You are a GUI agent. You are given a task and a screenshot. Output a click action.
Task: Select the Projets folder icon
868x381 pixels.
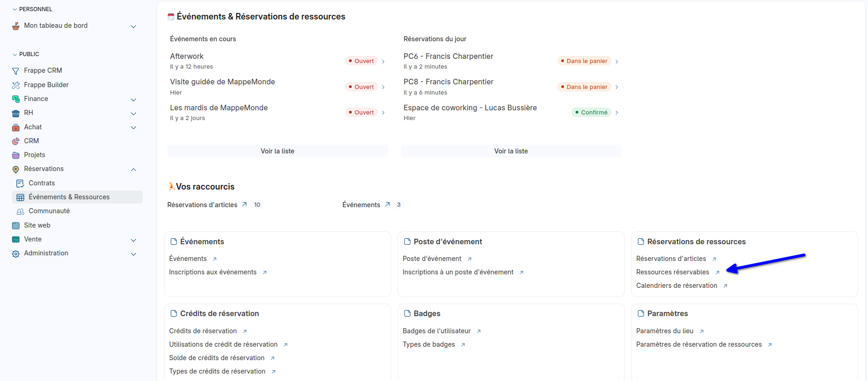pyautogui.click(x=16, y=155)
